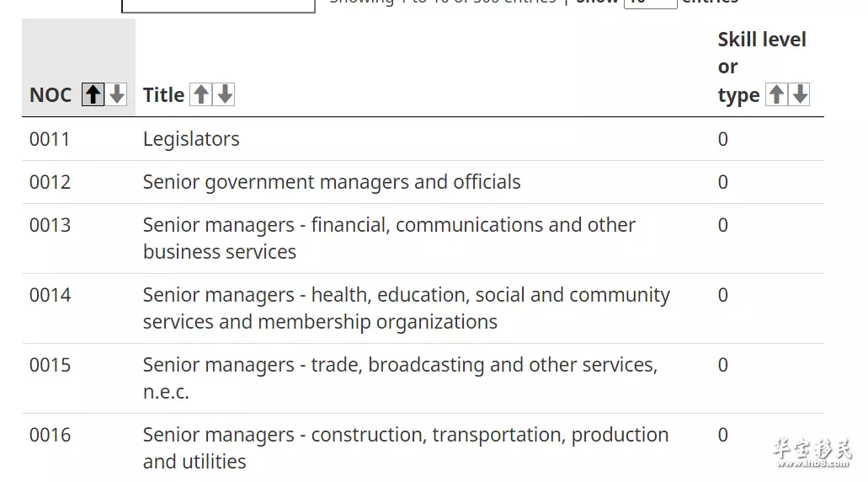Sort Skill level or type descending arrow
Viewport: 868px width, 482px height.
799,94
